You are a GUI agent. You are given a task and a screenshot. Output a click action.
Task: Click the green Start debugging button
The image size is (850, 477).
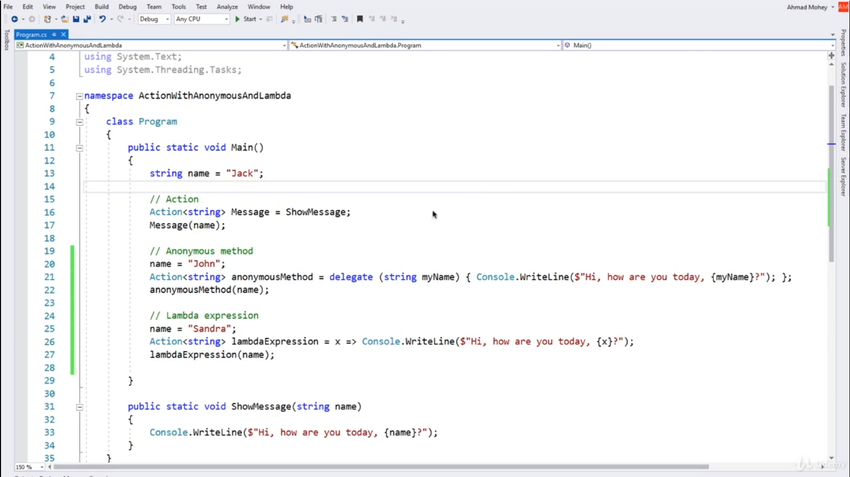click(246, 19)
